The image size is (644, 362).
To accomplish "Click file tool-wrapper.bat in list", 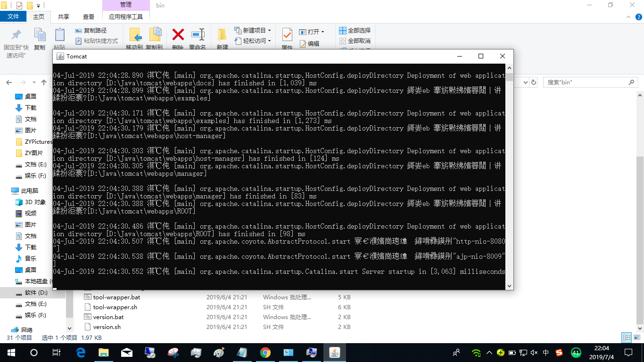I will [116, 297].
